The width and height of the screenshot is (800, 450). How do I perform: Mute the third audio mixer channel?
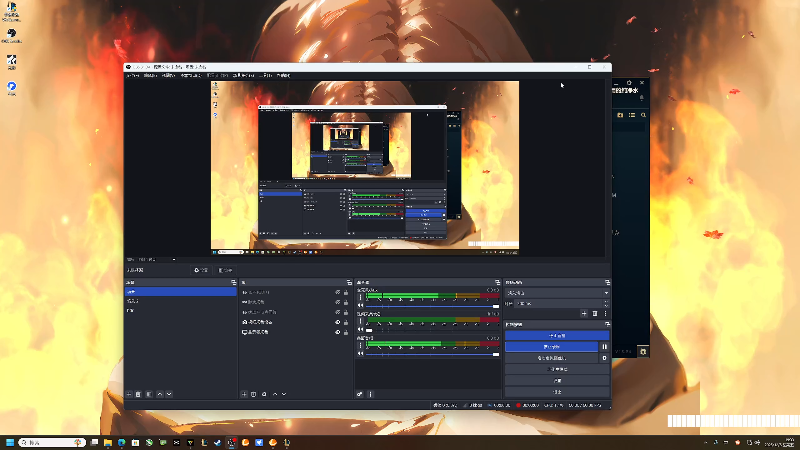pos(360,354)
